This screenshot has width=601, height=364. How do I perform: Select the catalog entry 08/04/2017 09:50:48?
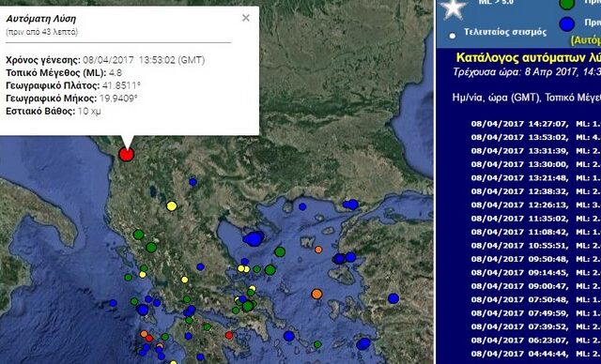(536, 259)
